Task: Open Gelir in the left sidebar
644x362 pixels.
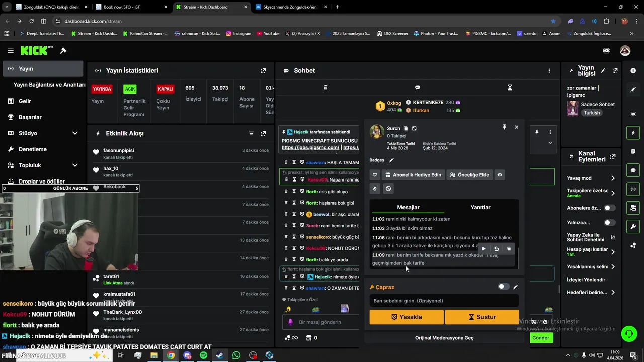Action: [43, 101]
